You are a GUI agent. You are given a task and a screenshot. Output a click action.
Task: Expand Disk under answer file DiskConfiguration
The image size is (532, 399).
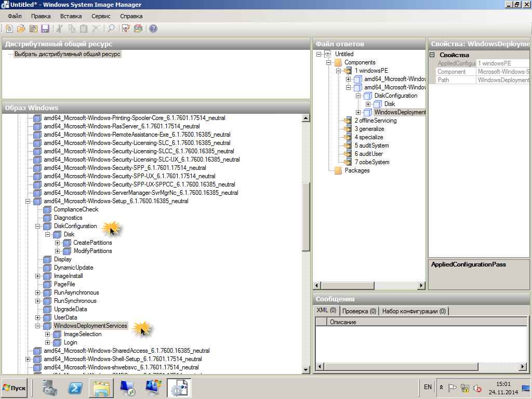click(x=368, y=104)
